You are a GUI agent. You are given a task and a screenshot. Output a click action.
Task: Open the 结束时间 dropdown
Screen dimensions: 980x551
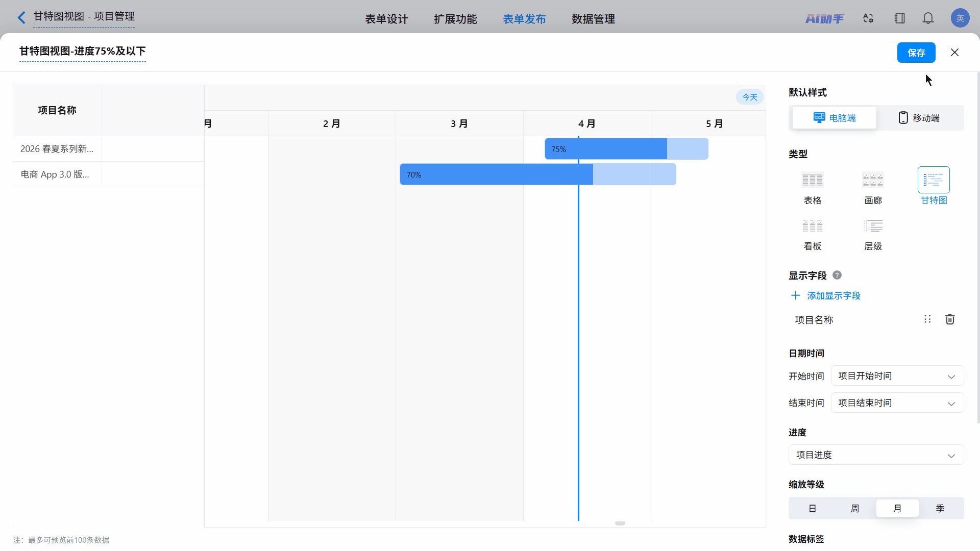[897, 403]
